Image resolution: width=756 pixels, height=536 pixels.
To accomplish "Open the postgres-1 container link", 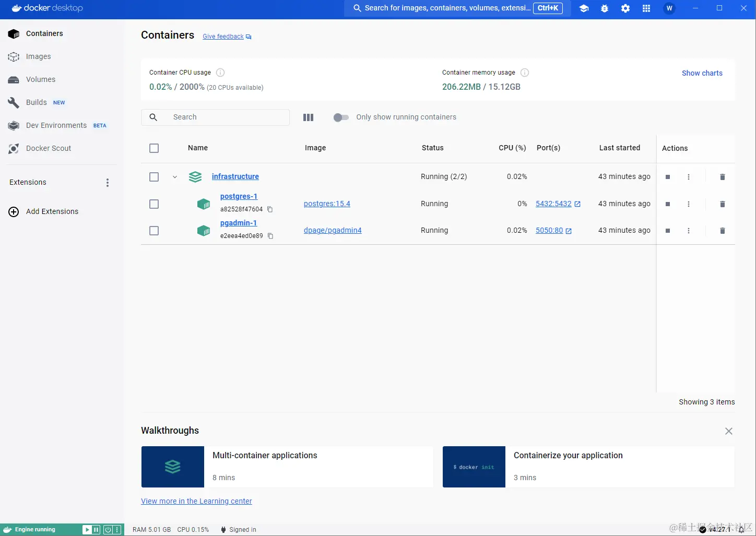I will 239,197.
